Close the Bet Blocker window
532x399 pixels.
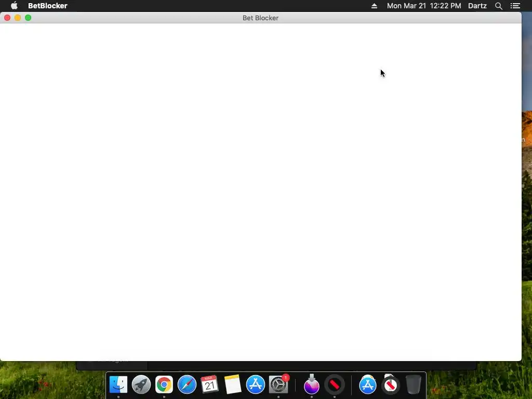click(7, 18)
